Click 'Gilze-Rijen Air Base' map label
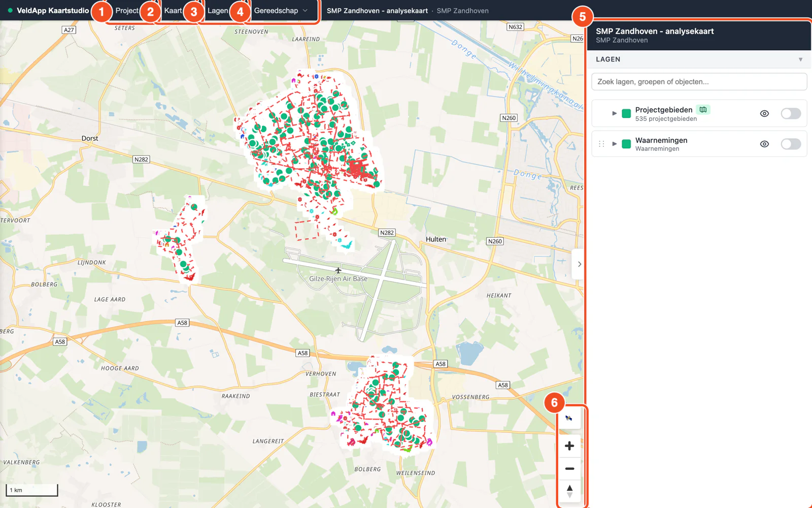The width and height of the screenshot is (812, 508). pos(338,279)
